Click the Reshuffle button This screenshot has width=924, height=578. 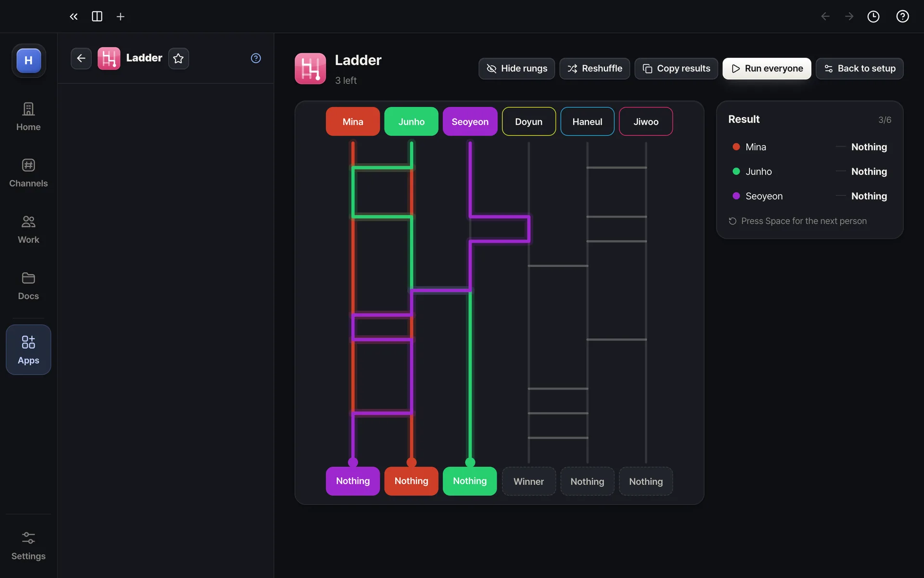594,68
